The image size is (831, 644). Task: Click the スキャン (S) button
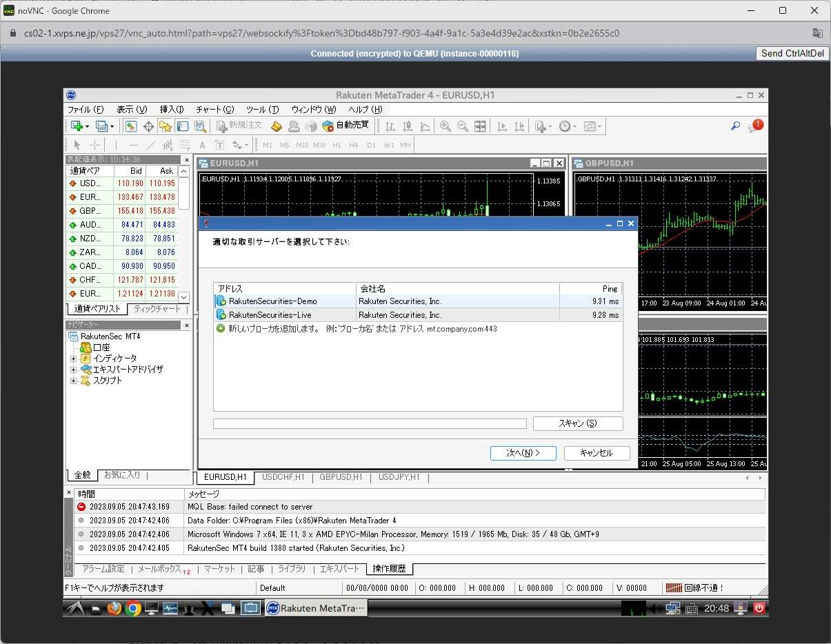pyautogui.click(x=578, y=423)
